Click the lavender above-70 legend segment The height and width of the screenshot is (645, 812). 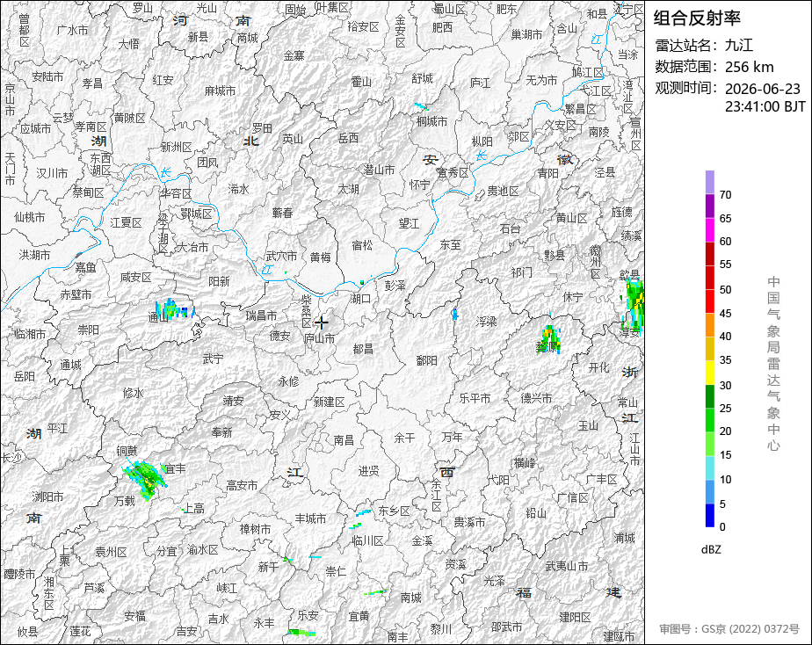point(710,182)
